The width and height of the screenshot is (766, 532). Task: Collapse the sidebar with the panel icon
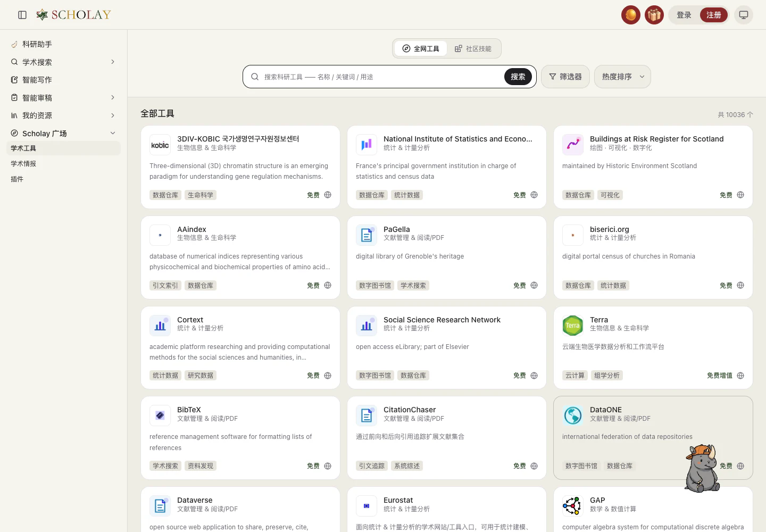[22, 15]
